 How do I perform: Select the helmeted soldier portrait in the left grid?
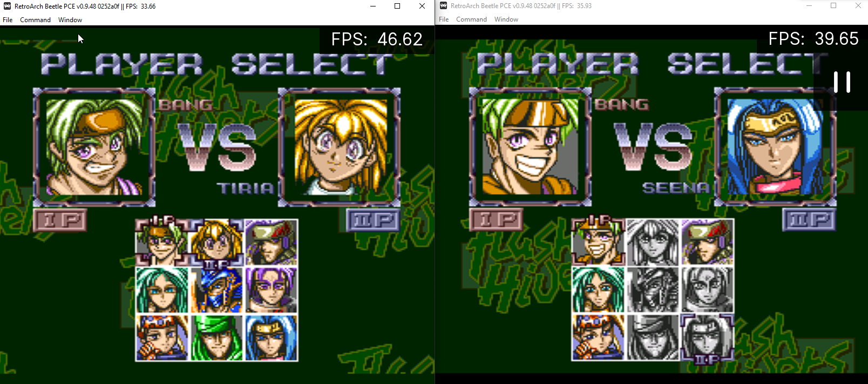pos(271,242)
